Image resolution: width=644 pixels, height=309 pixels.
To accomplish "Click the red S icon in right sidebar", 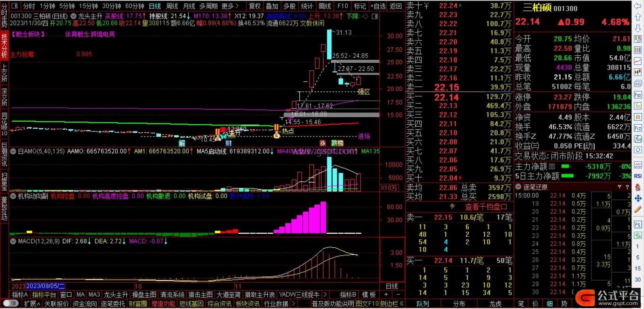I will tap(638, 187).
